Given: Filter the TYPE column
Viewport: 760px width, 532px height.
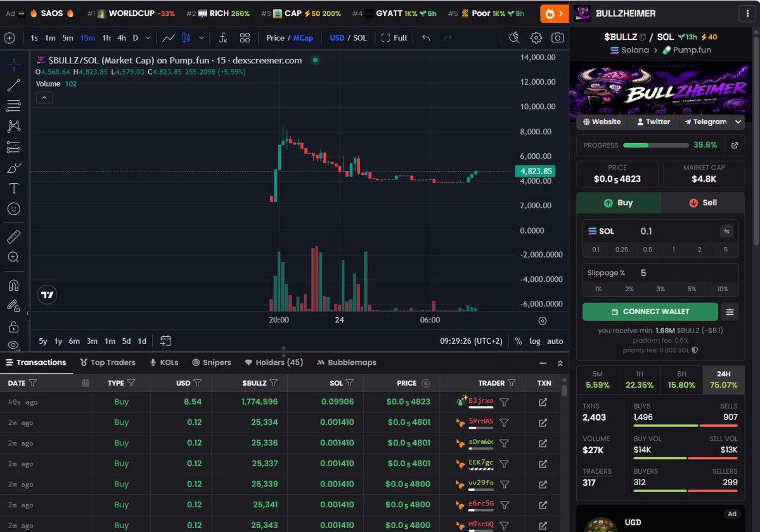Looking at the screenshot, I should (131, 383).
